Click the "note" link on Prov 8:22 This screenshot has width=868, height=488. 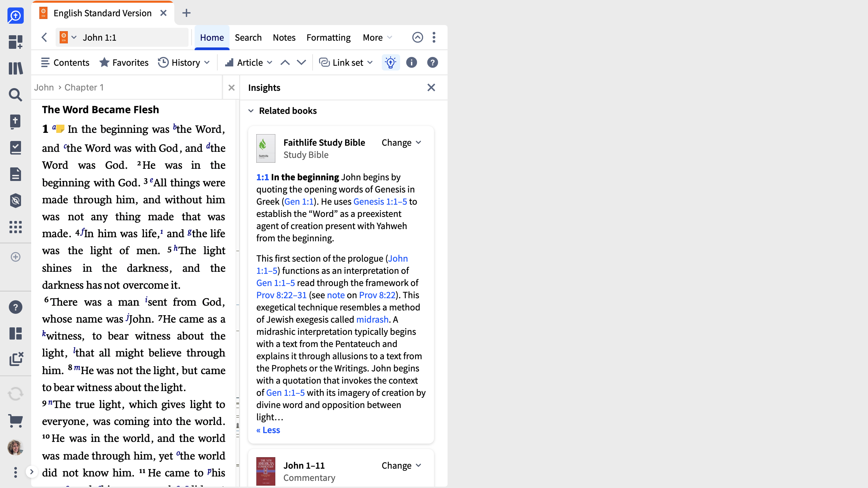pos(336,295)
